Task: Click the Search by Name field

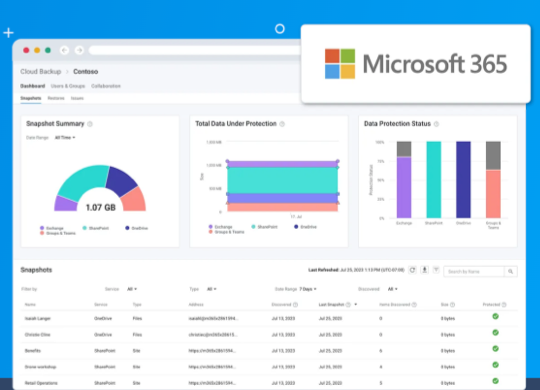Action: click(x=474, y=271)
